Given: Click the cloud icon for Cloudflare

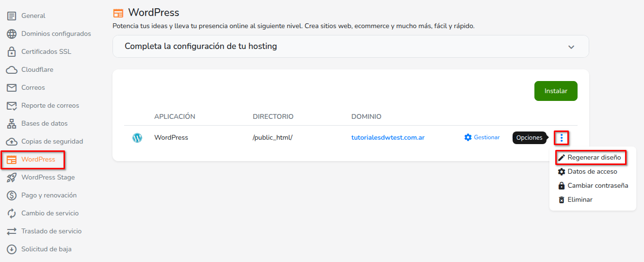Looking at the screenshot, I should (x=12, y=70).
